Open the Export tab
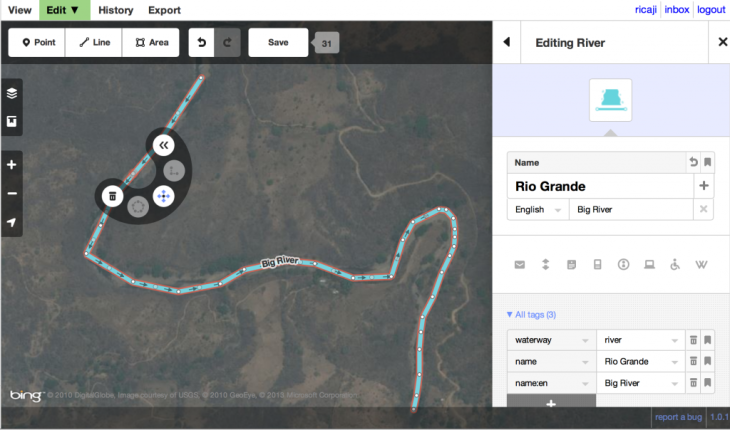Screen dimensions: 730x430 tap(164, 10)
